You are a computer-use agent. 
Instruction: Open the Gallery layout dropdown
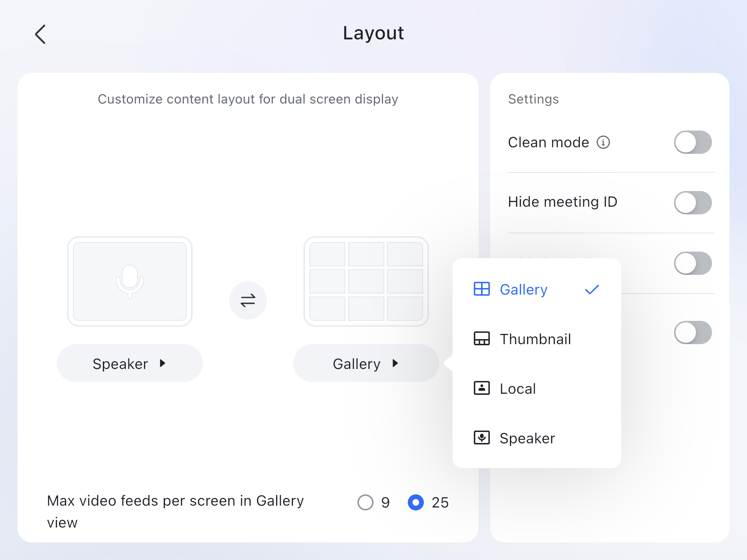tap(365, 363)
